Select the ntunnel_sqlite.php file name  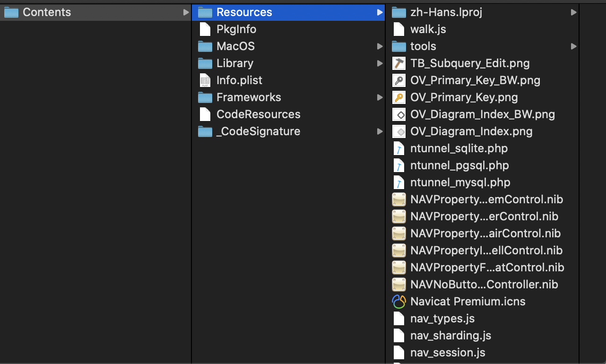(459, 148)
